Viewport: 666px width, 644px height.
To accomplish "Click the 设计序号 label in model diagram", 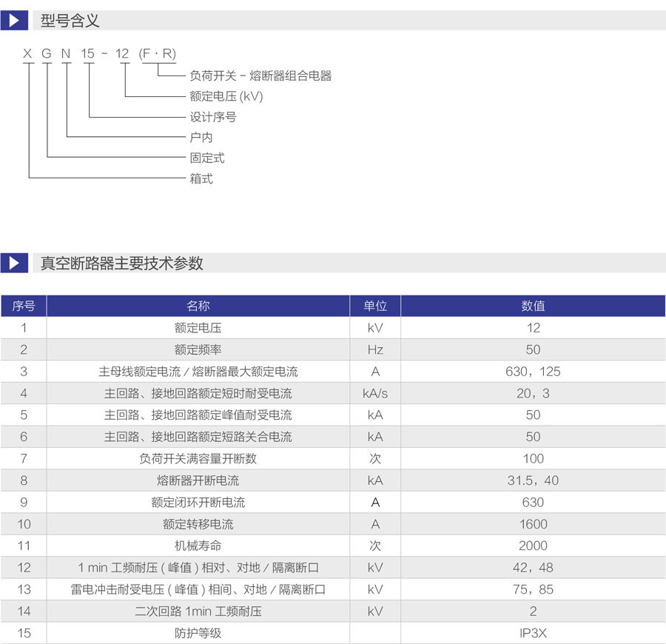I will point(213,117).
